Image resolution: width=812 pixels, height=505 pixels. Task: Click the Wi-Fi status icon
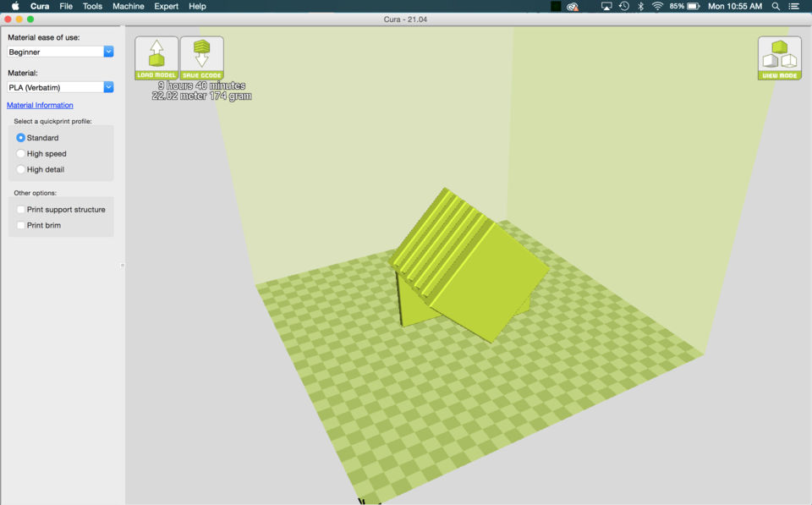(659, 6)
